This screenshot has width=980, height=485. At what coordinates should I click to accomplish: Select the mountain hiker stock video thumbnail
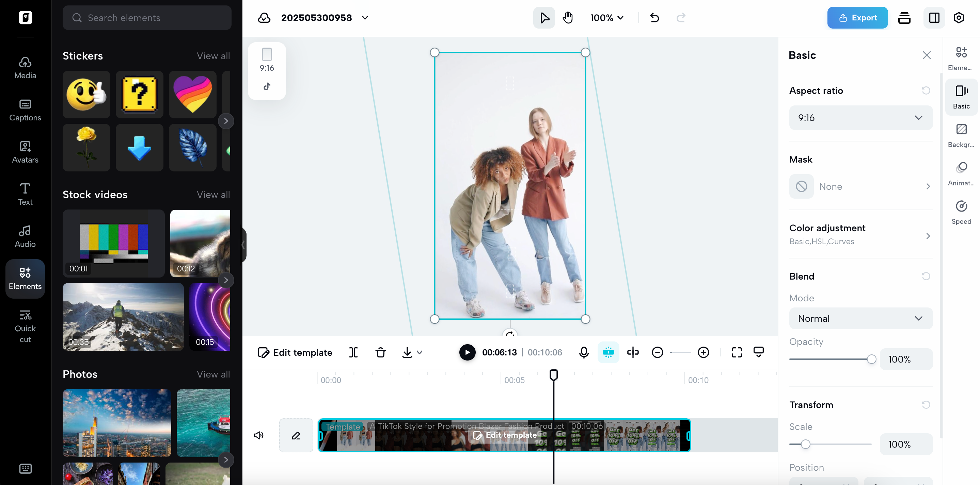123,316
